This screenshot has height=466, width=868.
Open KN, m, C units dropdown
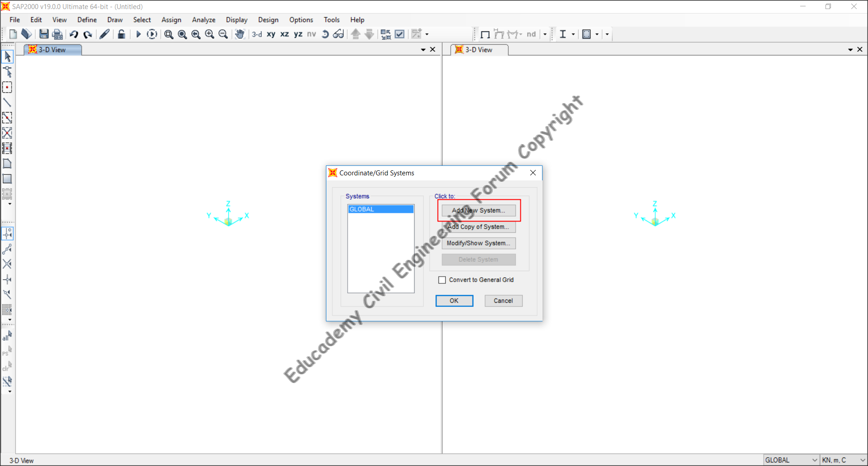tap(844, 460)
